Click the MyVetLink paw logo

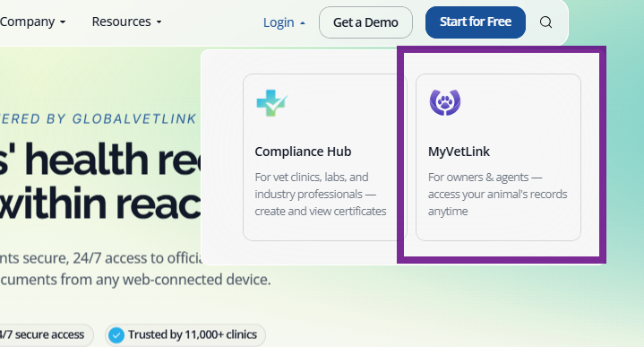(445, 102)
